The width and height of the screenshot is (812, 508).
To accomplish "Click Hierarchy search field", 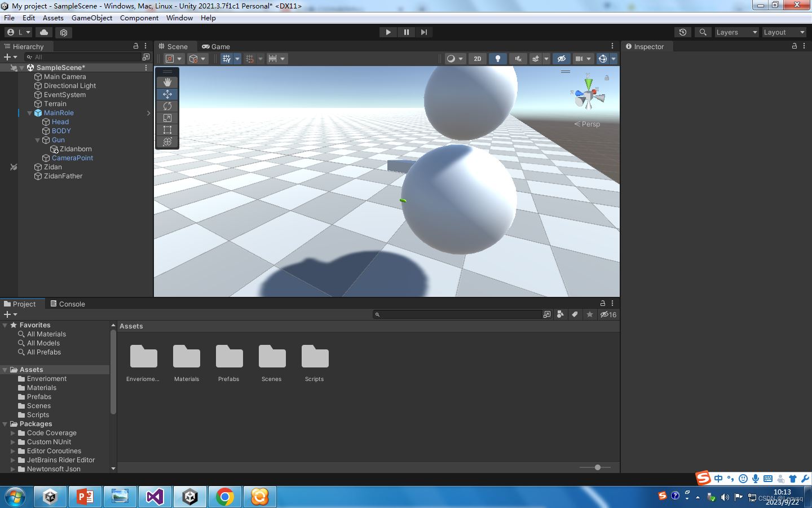I will click(82, 57).
